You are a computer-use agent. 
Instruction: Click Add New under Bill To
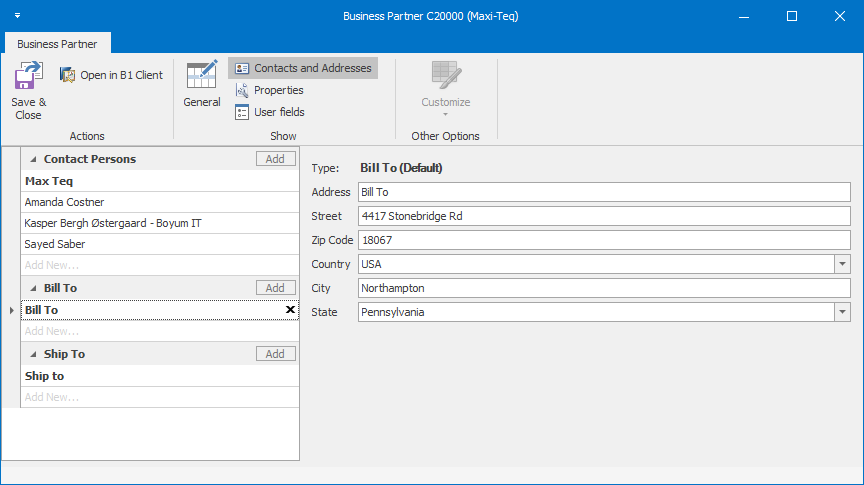point(160,331)
